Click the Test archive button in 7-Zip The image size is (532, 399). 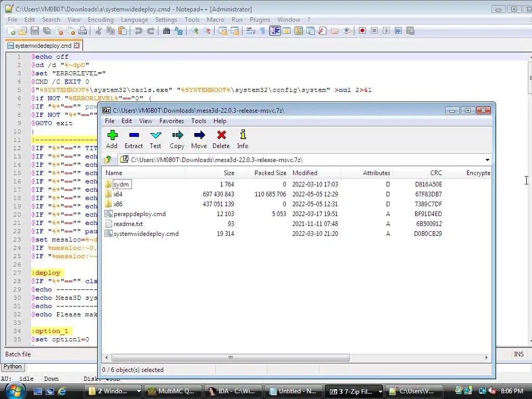155,139
